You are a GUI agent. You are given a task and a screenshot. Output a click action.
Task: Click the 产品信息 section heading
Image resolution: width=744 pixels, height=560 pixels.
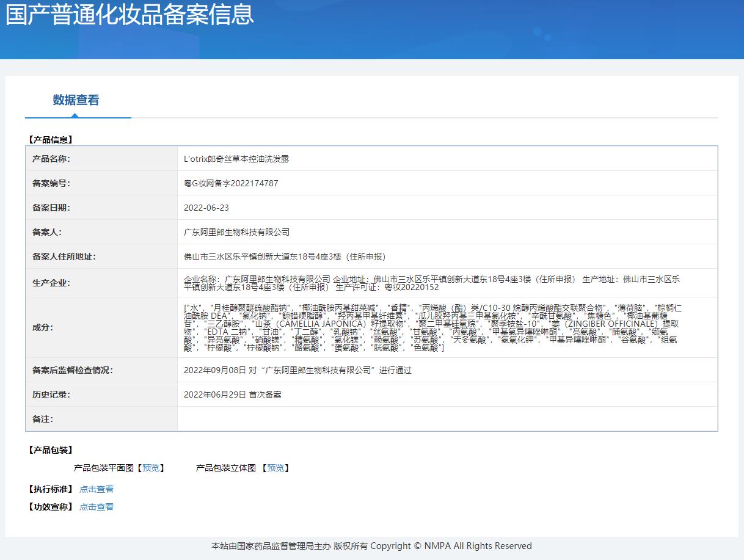point(51,140)
